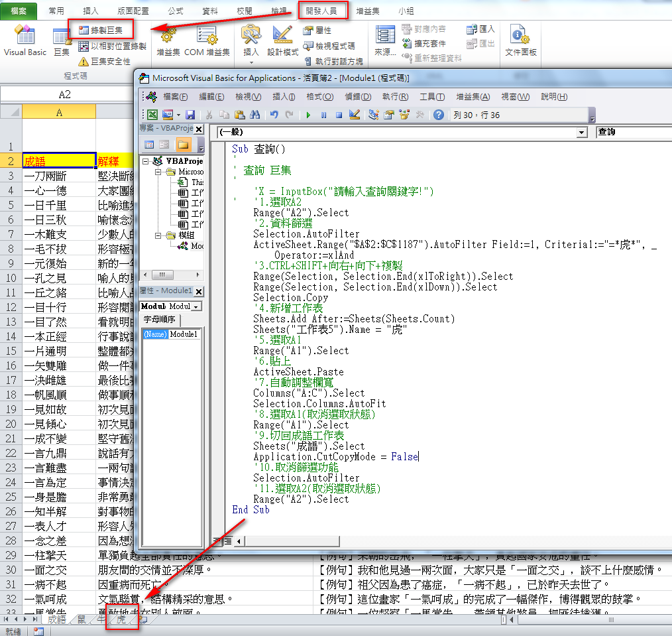The height and width of the screenshot is (636, 672).
Task: Click the blue Help question mark icon
Action: click(x=438, y=115)
